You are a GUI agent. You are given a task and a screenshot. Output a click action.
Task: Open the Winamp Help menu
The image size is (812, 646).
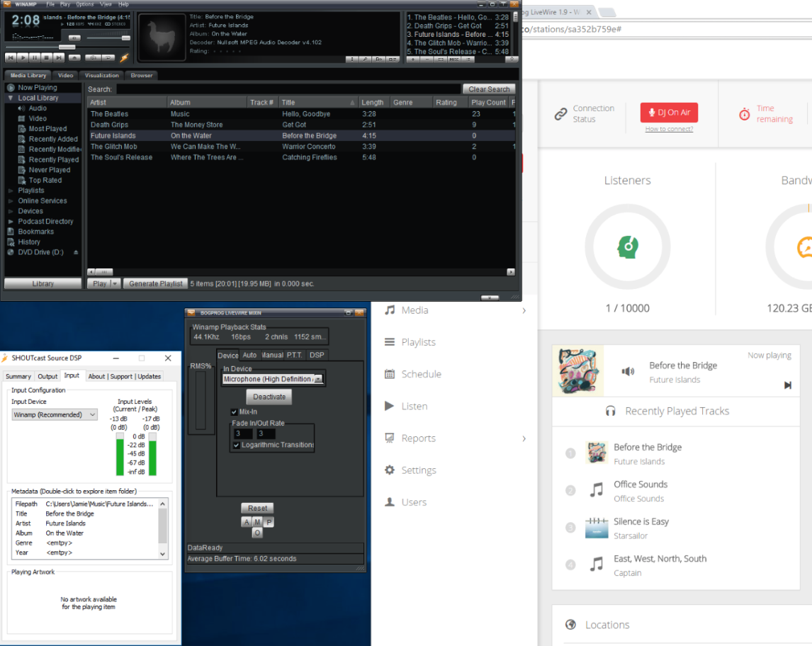123,4
